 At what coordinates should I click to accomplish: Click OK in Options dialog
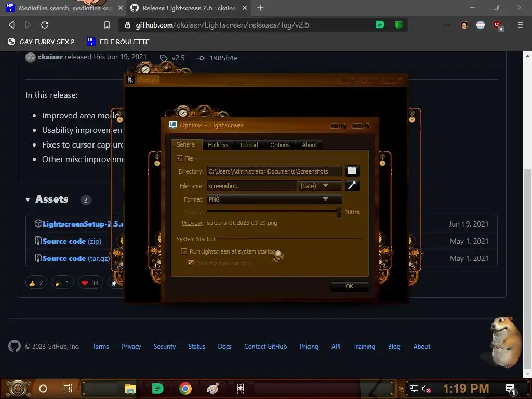[350, 286]
